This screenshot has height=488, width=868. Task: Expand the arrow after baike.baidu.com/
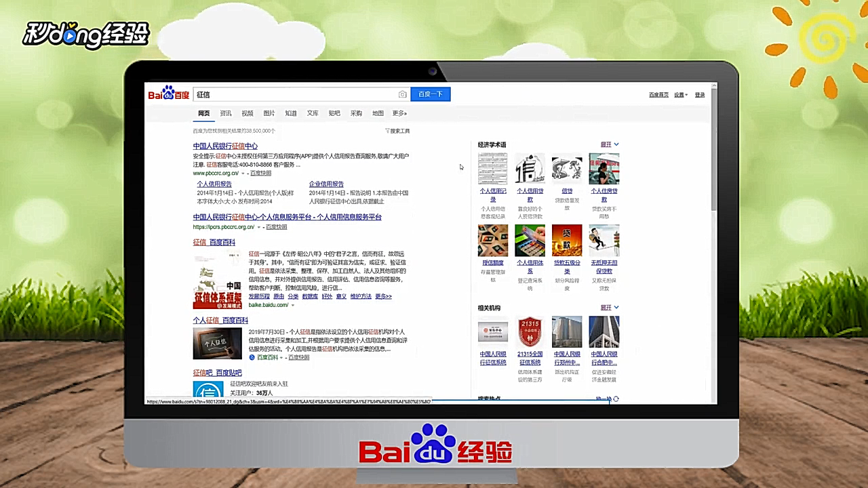click(x=293, y=306)
